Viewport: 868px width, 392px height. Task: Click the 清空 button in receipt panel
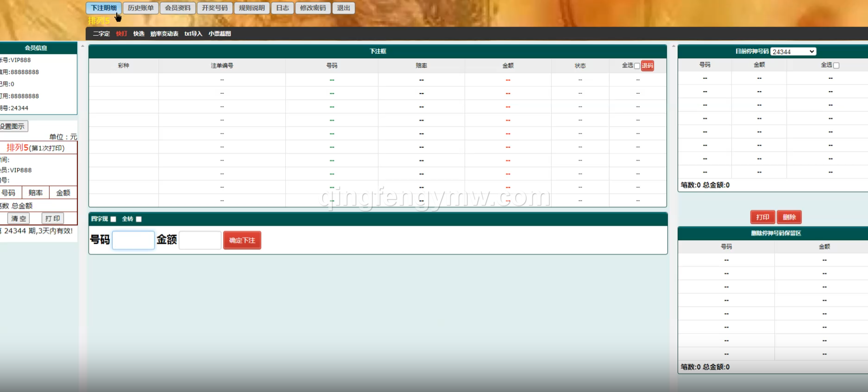click(19, 219)
